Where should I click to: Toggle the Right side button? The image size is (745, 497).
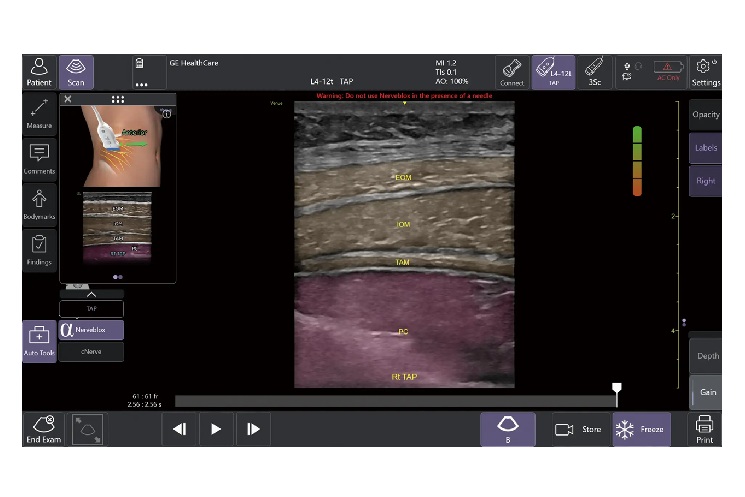click(x=706, y=181)
